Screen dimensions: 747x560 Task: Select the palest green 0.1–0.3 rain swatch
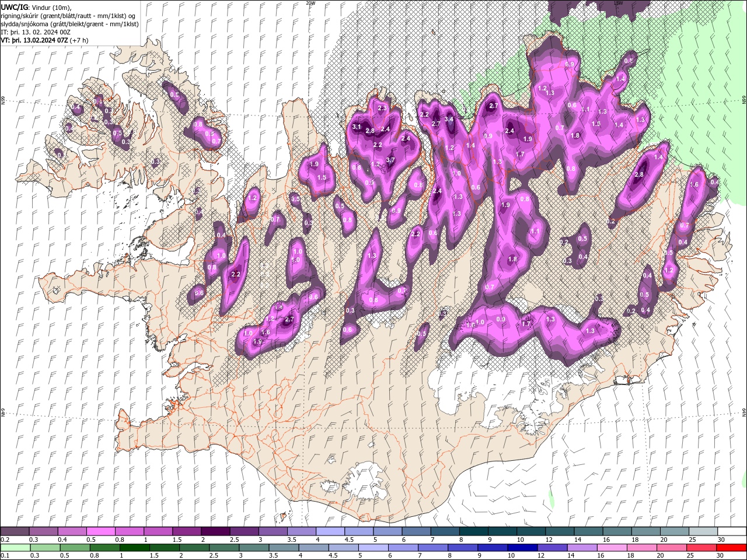[15, 548]
